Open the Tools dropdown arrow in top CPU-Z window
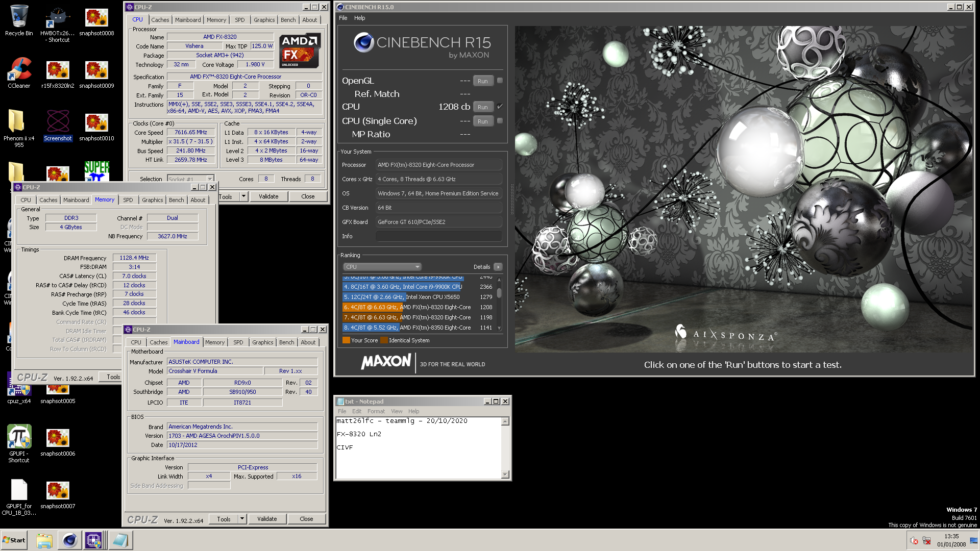The width and height of the screenshot is (980, 551). point(244,196)
